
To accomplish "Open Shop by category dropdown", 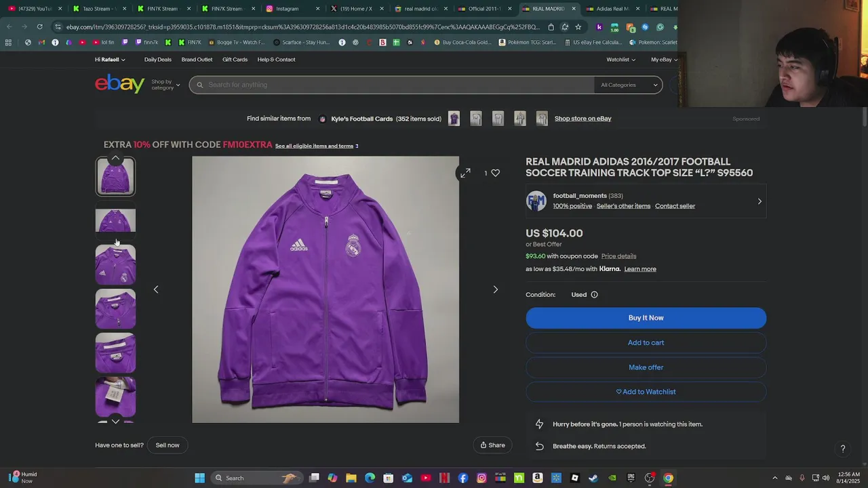I will coord(165,85).
